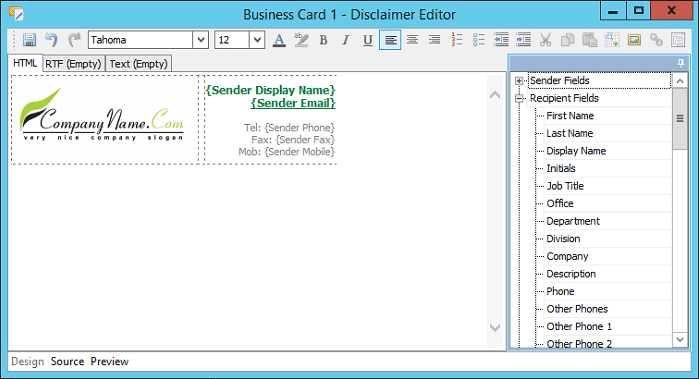Insert a table
The width and height of the screenshot is (699, 379).
coord(612,40)
